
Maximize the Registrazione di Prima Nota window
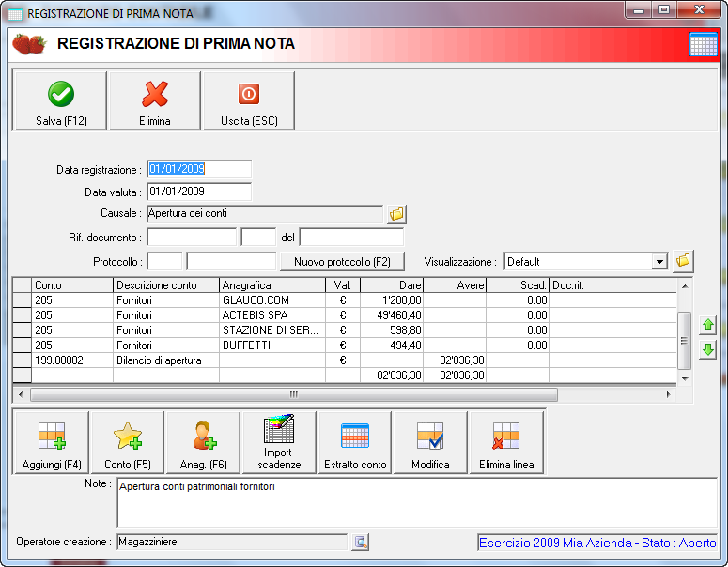[x=664, y=10]
